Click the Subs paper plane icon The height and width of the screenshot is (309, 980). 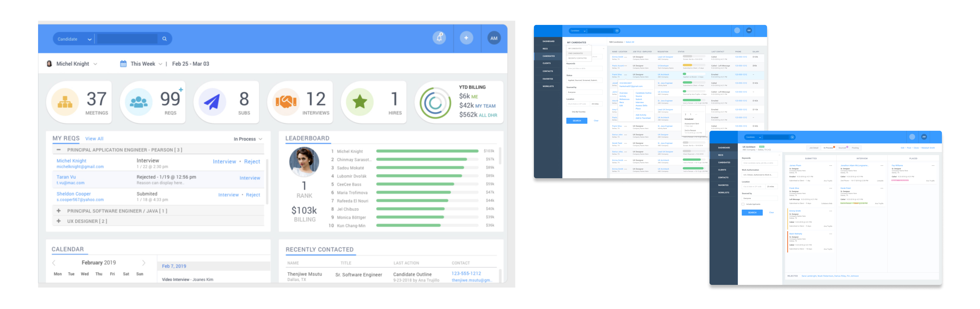click(x=212, y=102)
